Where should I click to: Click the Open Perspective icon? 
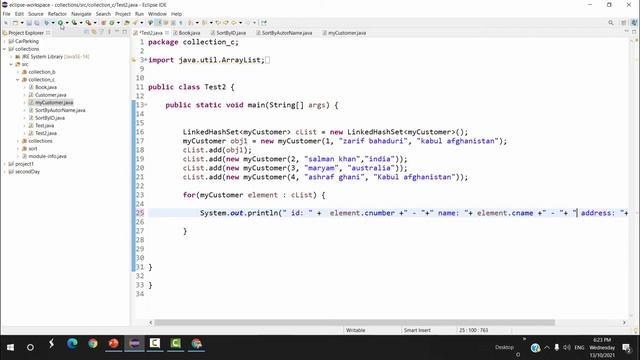(x=624, y=23)
